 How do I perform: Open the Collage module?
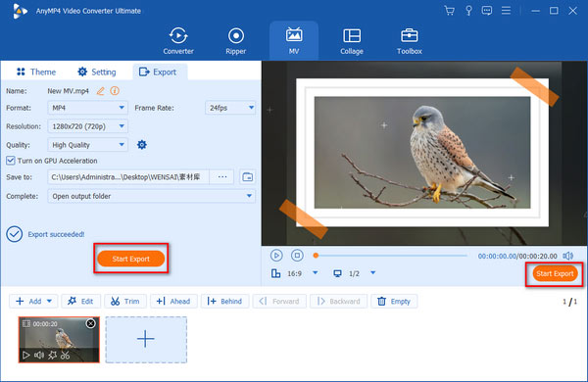tap(352, 41)
